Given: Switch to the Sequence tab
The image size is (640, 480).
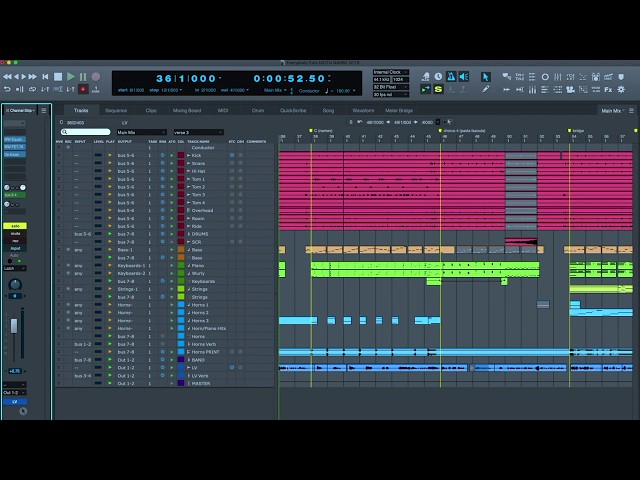Looking at the screenshot, I should pos(116,110).
